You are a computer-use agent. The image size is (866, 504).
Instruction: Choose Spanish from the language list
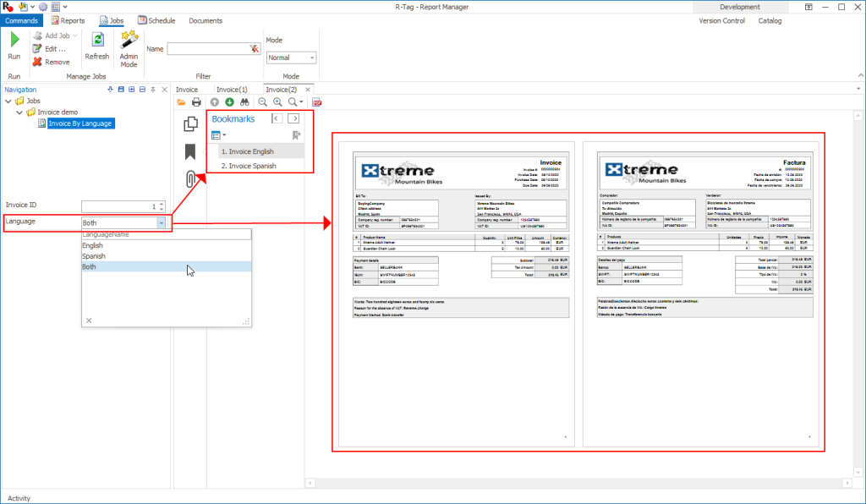pyautogui.click(x=167, y=256)
